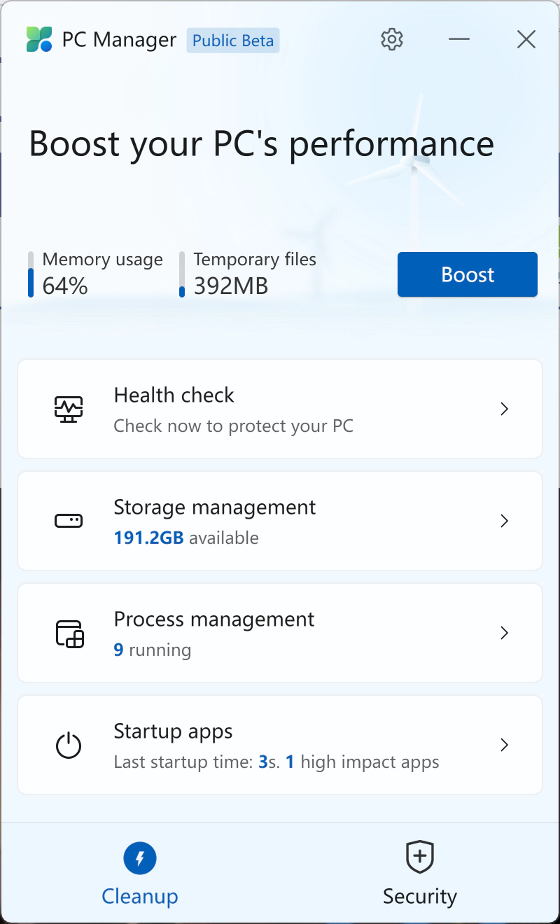The image size is (560, 924).
Task: Click 'Check now to protect your PC'
Action: click(233, 426)
